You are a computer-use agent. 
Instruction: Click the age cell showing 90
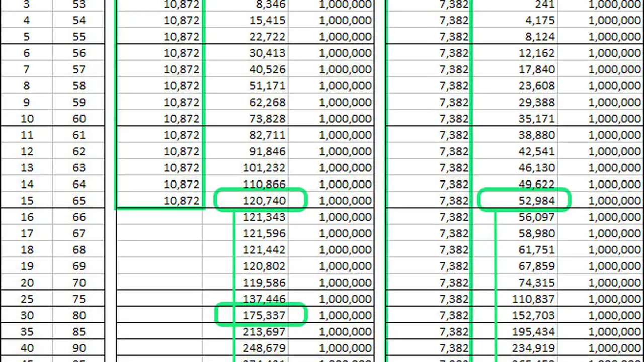coord(79,348)
